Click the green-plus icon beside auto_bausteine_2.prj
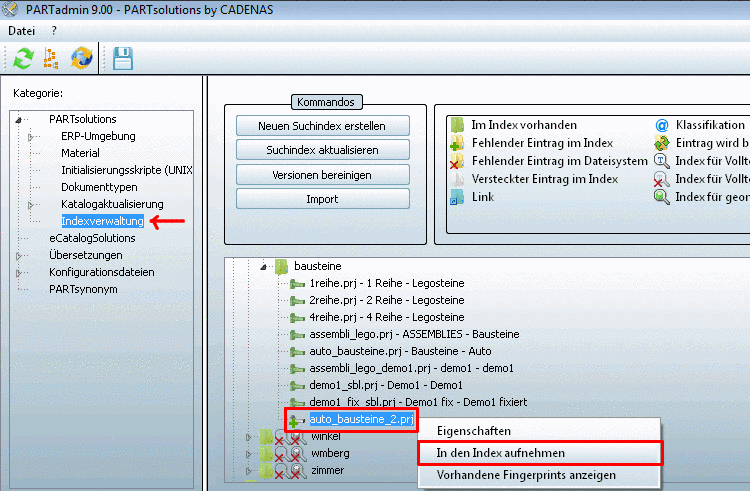 296,421
